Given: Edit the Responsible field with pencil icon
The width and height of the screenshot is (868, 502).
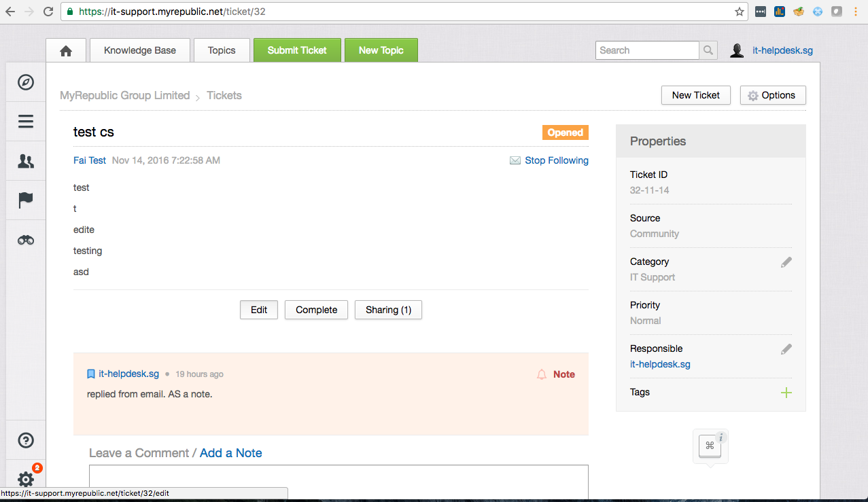Looking at the screenshot, I should 786,349.
